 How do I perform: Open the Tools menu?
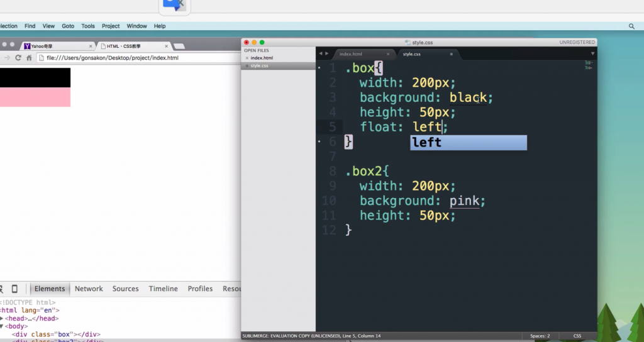point(87,26)
